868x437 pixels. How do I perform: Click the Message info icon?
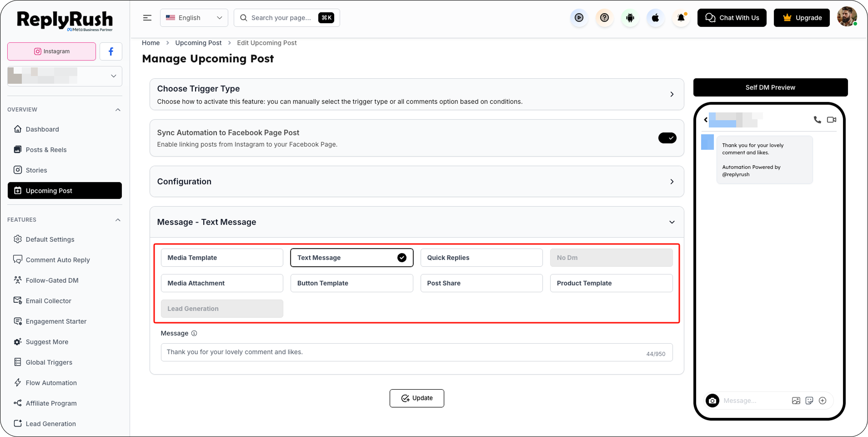(194, 333)
